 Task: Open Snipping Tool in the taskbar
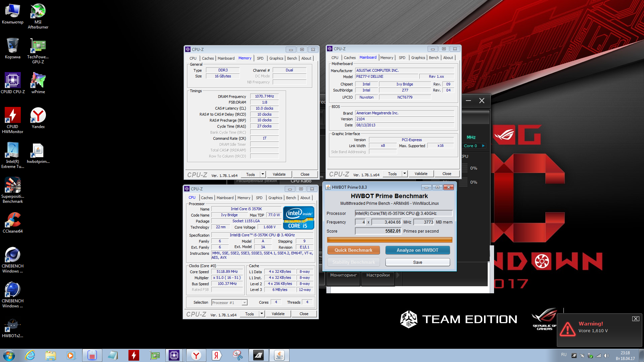coord(237,355)
